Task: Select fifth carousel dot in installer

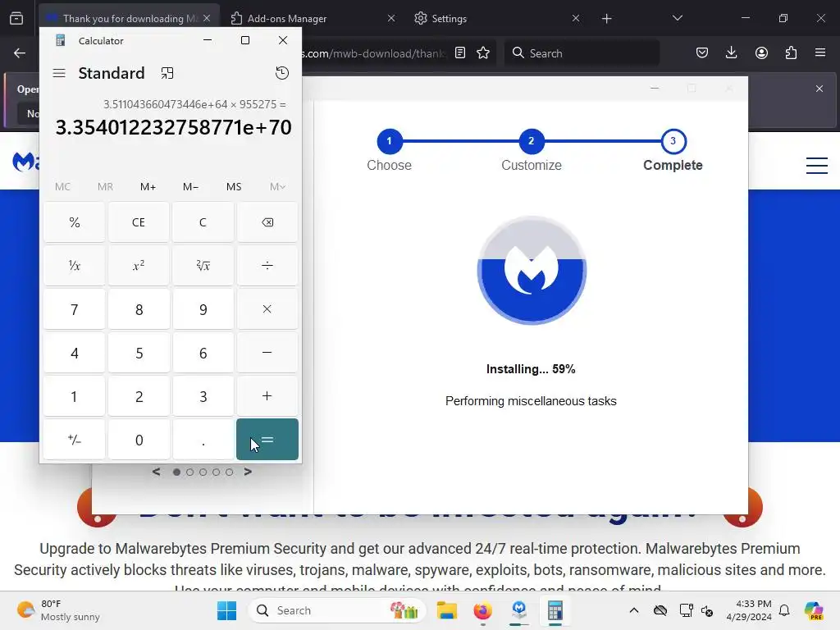Action: click(x=230, y=472)
